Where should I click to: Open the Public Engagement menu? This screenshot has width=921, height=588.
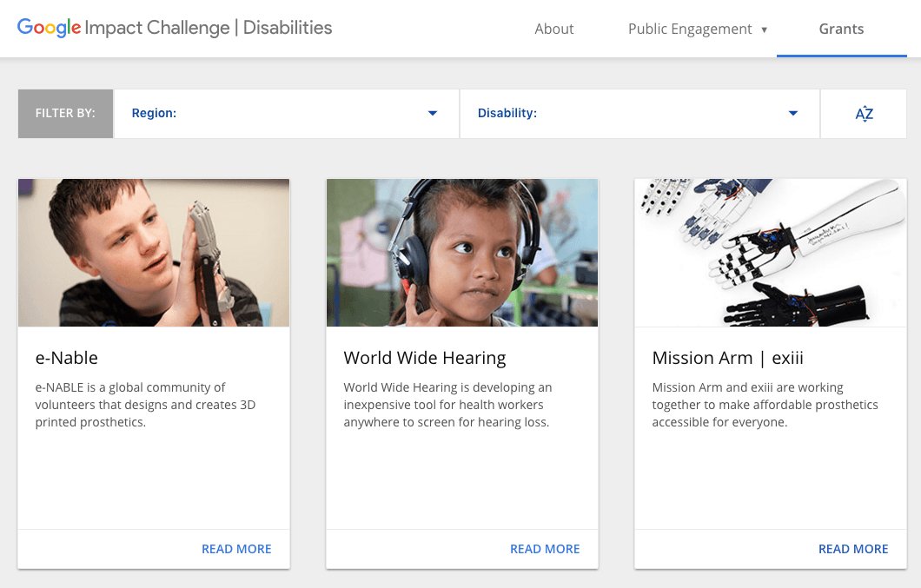(690, 29)
